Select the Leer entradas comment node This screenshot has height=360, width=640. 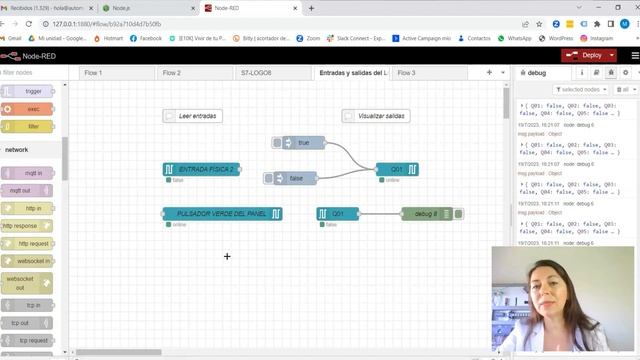(x=193, y=116)
